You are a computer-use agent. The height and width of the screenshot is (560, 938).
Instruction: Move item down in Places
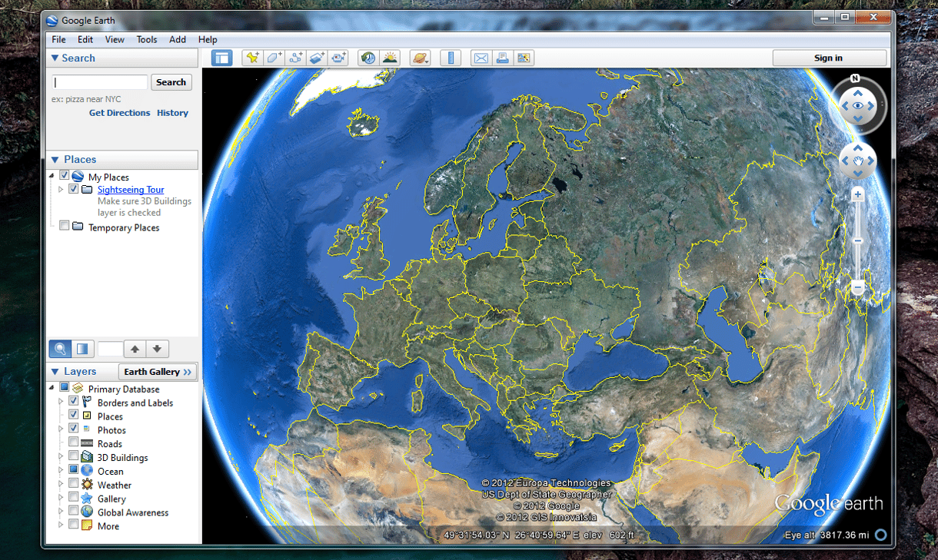(157, 349)
